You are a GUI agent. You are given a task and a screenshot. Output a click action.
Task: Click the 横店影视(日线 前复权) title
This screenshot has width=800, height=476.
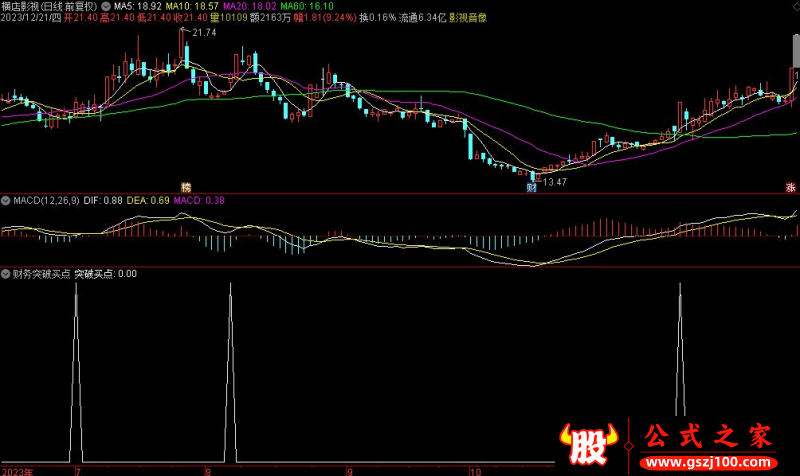click(49, 6)
